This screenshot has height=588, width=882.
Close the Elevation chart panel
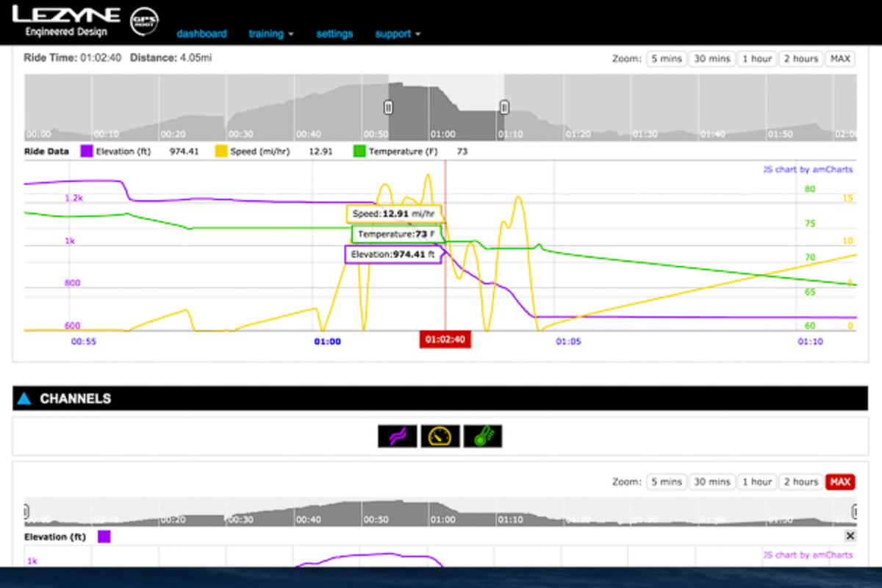click(x=850, y=537)
